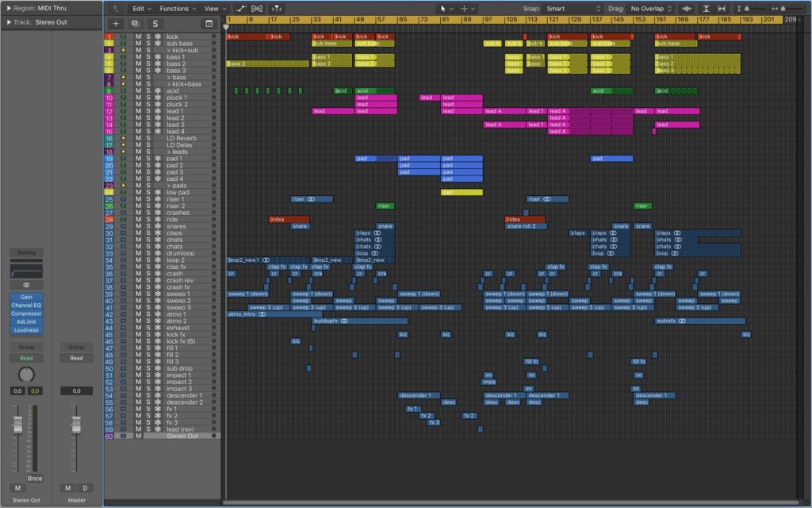Expand the Region: MIDI Thru inspector
812x508 pixels.
click(x=9, y=8)
